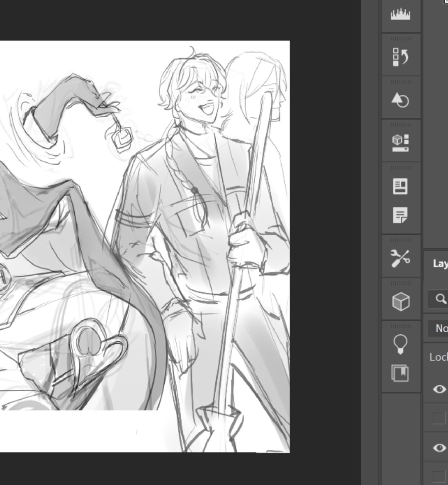Screen dimensions: 448x485
Task: Open the 3D panel cube icon
Action: (401, 301)
